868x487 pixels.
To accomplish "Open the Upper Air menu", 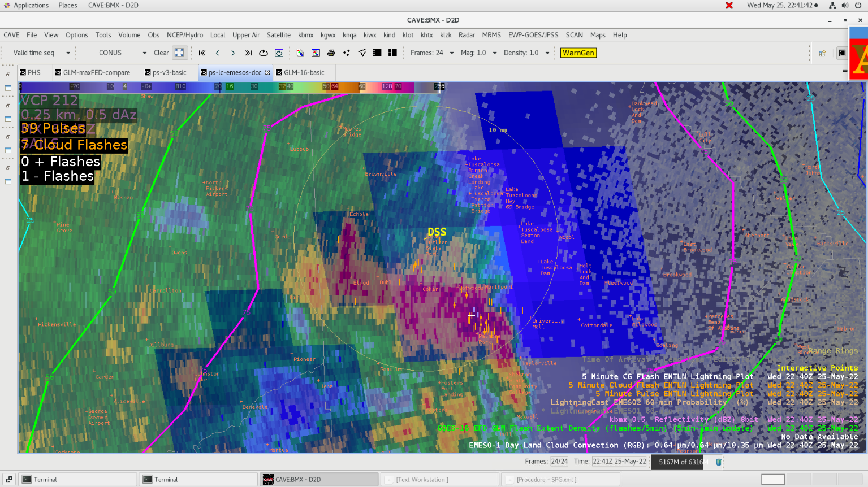I will pyautogui.click(x=245, y=35).
